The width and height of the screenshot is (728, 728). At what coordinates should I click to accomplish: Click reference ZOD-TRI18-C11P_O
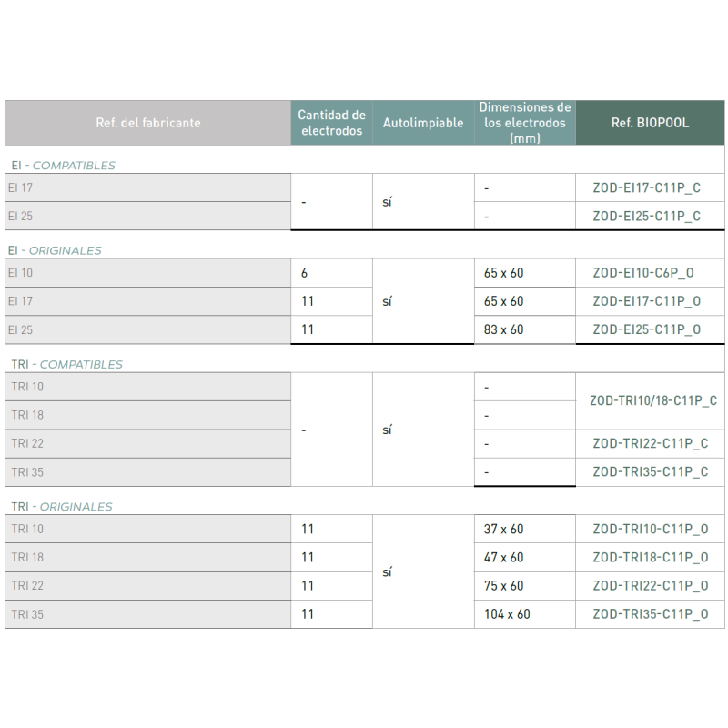(650, 557)
